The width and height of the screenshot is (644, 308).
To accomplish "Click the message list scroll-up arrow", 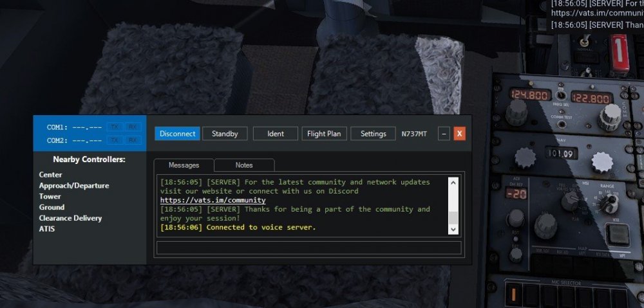I will pyautogui.click(x=453, y=182).
